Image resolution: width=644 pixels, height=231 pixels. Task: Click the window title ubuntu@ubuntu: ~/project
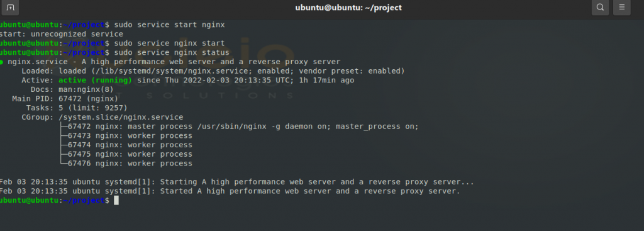pyautogui.click(x=348, y=8)
